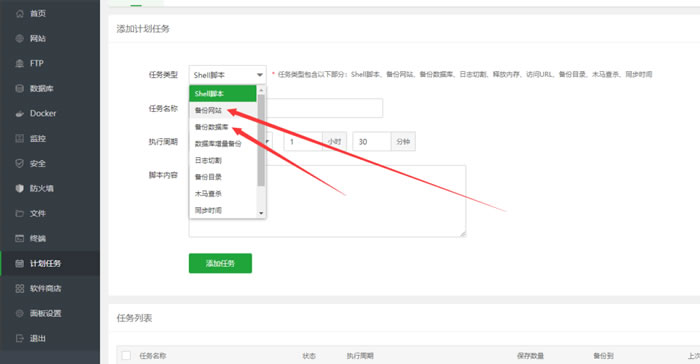Open the 监控 monitor icon

click(x=20, y=138)
